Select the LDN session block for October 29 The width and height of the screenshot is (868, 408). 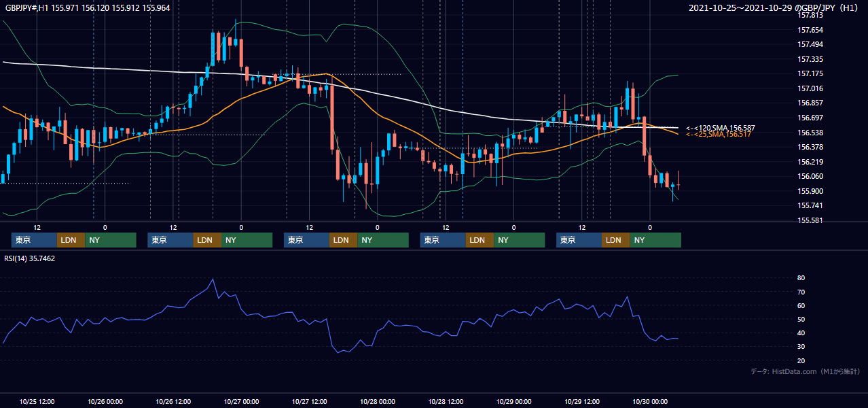pos(615,240)
